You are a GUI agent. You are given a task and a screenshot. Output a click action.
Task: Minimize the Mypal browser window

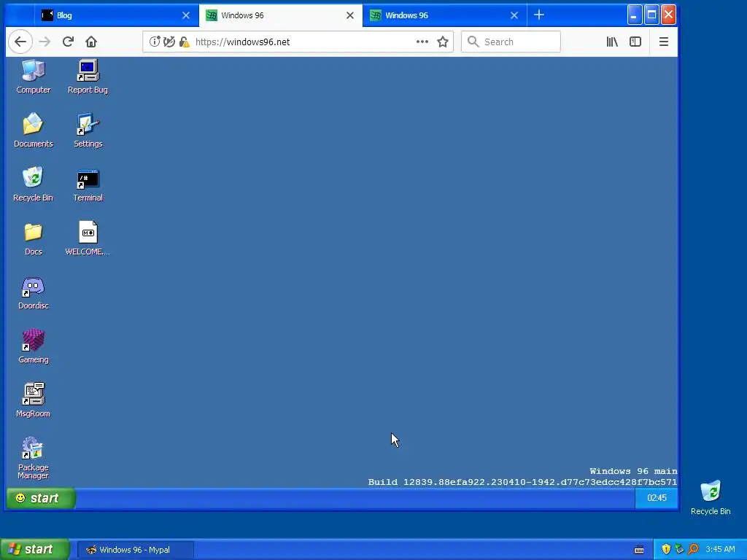point(634,15)
